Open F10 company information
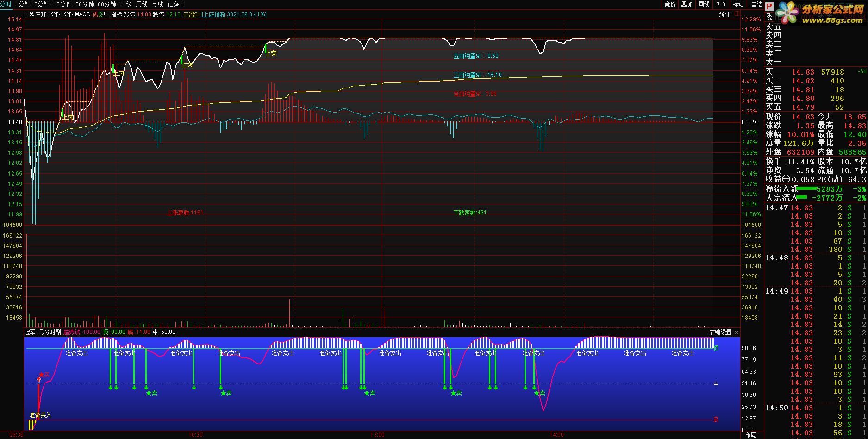 (721, 4)
